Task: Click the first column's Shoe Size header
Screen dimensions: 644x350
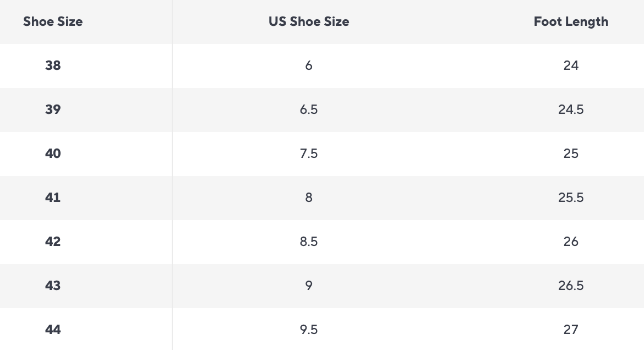Action: click(53, 22)
